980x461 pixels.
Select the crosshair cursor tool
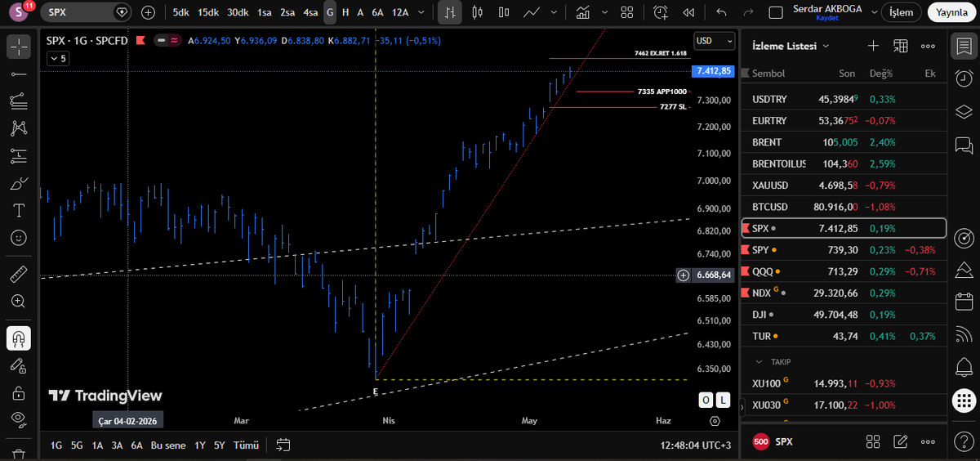pos(19,47)
